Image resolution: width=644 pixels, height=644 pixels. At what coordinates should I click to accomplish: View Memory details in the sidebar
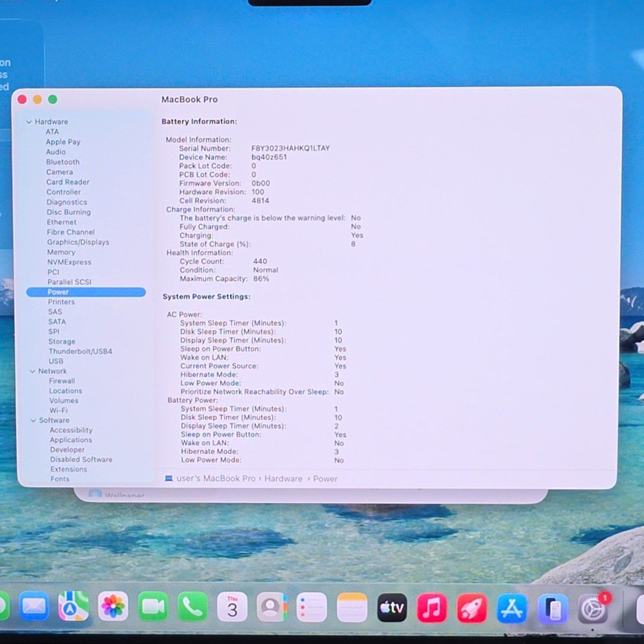[61, 252]
